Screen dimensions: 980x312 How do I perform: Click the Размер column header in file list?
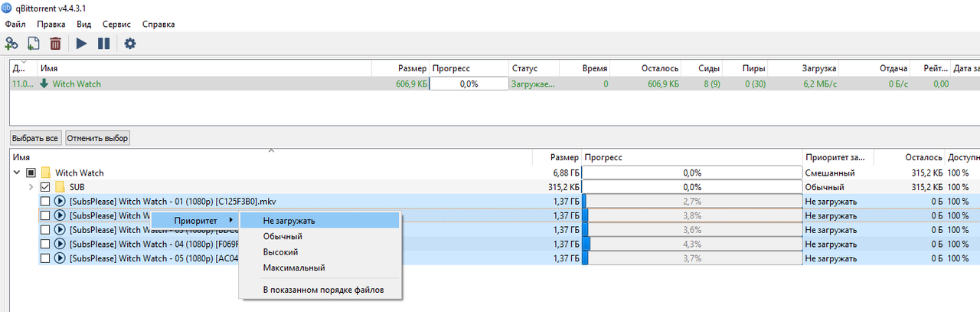557,157
